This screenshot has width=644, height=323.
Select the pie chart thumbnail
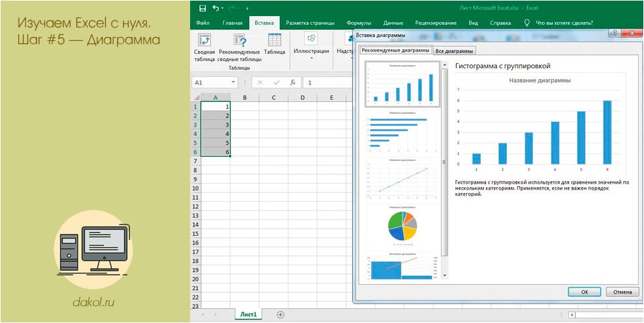tap(402, 224)
